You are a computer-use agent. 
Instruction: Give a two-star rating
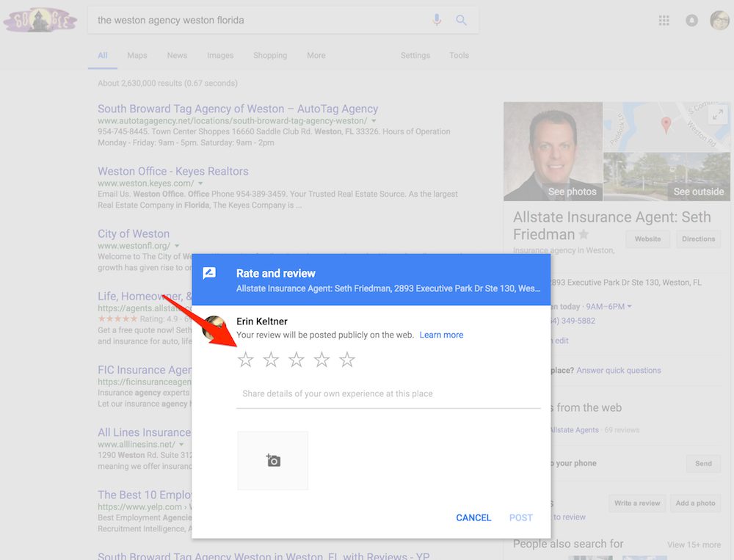(x=271, y=360)
